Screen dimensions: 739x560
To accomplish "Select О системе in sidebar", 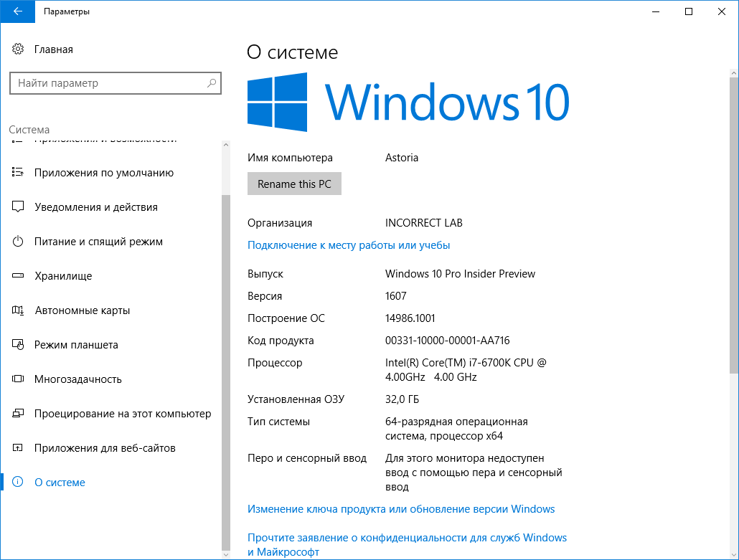I will pyautogui.click(x=60, y=483).
